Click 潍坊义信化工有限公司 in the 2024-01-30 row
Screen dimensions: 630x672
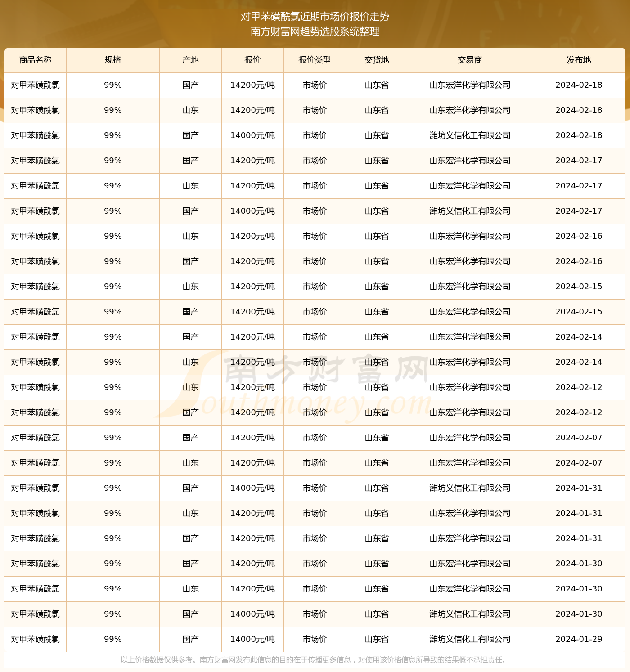470,614
